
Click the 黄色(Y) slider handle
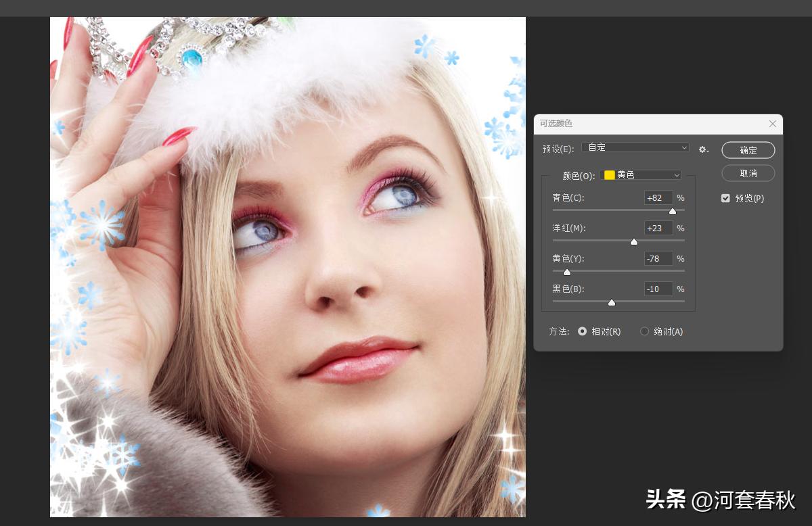[567, 272]
